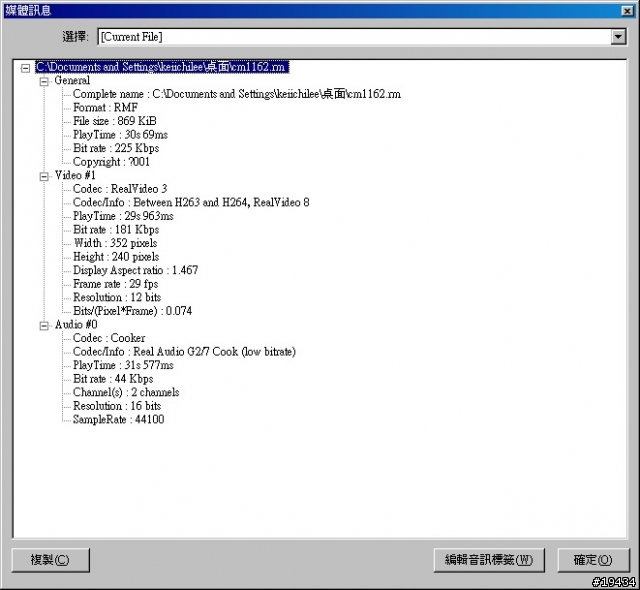Click the 確定(O) confirm button

click(593, 560)
